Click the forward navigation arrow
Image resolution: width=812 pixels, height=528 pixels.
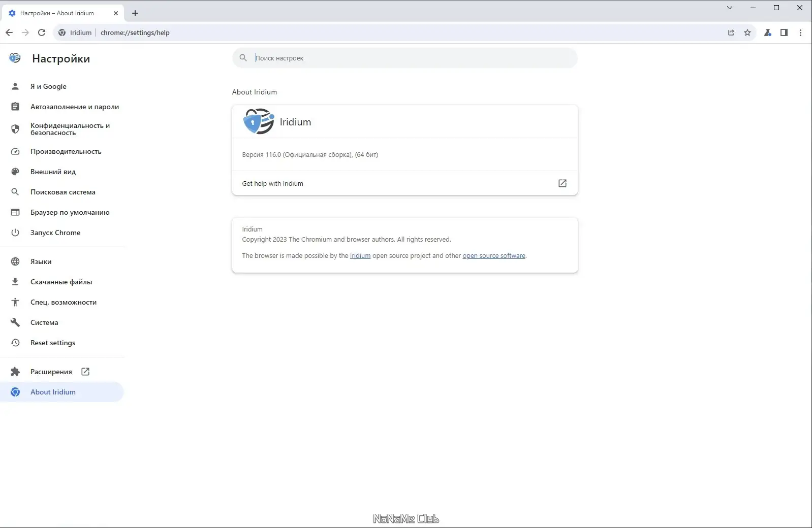click(25, 32)
